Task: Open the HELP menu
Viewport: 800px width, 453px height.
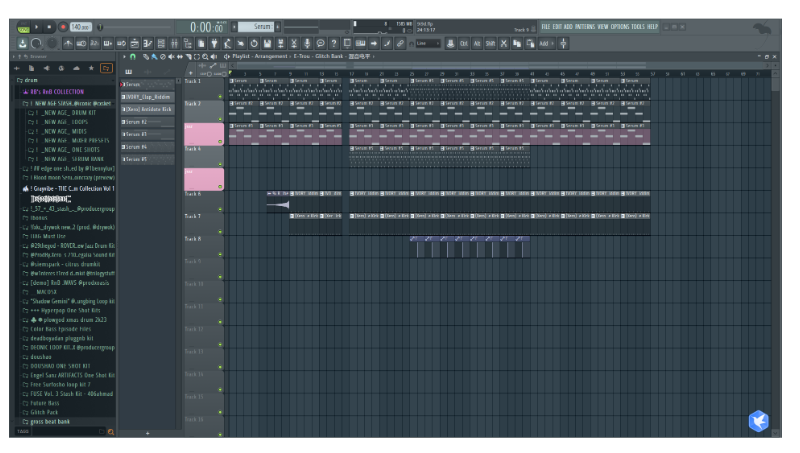Action: pos(653,27)
